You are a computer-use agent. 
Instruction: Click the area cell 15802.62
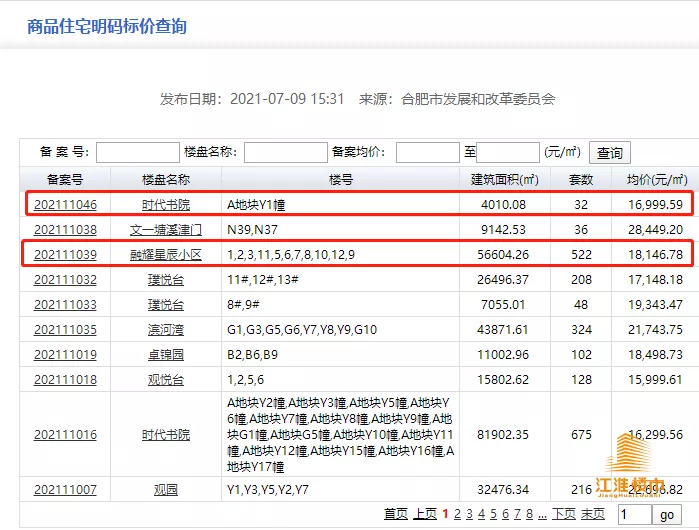point(503,379)
